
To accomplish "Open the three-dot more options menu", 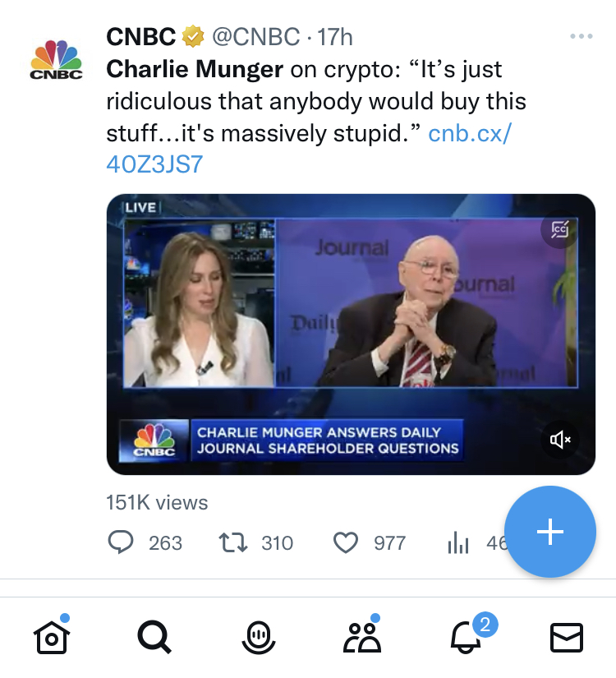I will click(x=581, y=37).
